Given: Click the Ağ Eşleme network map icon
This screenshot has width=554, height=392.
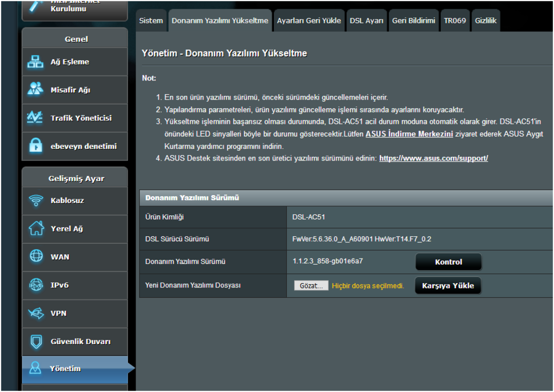Looking at the screenshot, I should pos(35,62).
